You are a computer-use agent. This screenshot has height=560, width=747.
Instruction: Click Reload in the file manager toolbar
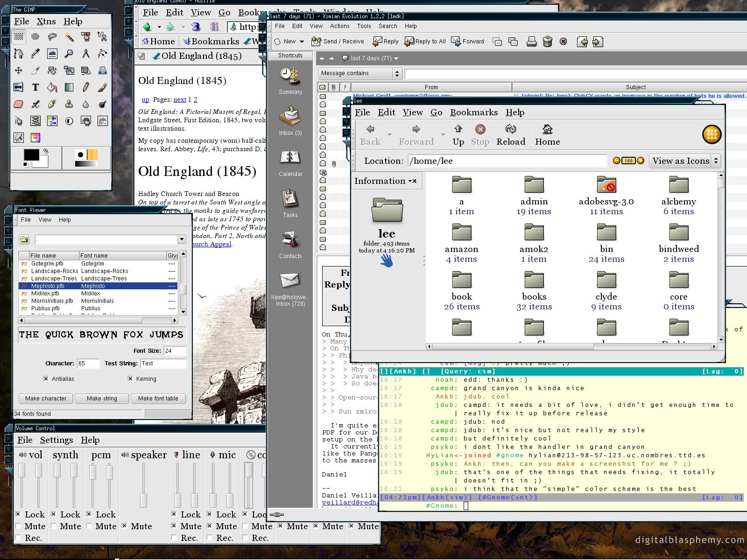pyautogui.click(x=511, y=135)
